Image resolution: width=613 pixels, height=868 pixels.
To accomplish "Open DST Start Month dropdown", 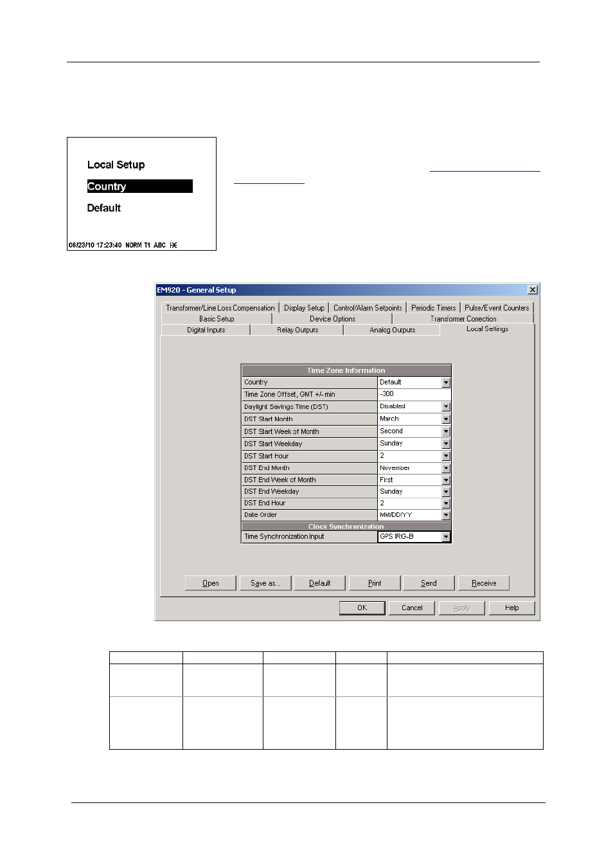I will [446, 419].
